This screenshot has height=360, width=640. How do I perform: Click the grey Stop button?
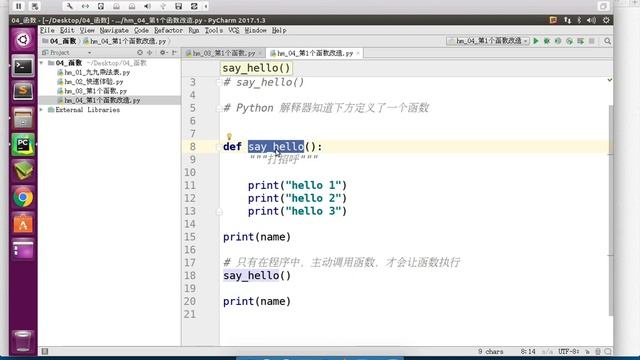(x=591, y=41)
